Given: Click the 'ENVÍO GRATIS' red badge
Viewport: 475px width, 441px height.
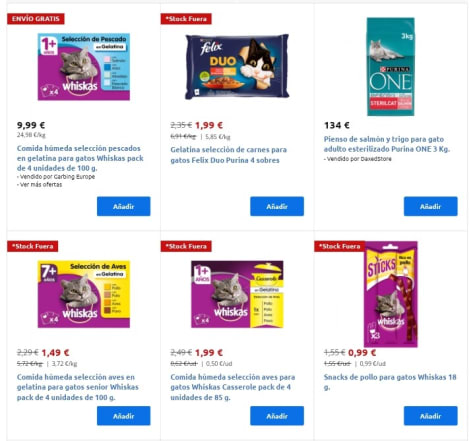Looking at the screenshot, I should click(36, 19).
